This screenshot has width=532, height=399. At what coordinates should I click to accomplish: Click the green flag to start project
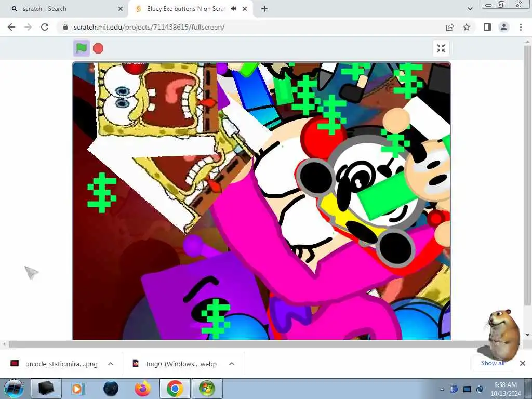point(82,48)
